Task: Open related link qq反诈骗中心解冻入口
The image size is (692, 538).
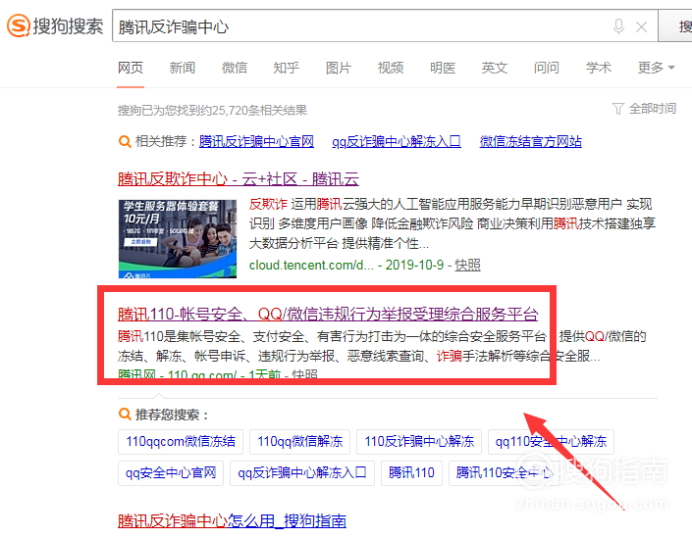Action: pos(396,142)
